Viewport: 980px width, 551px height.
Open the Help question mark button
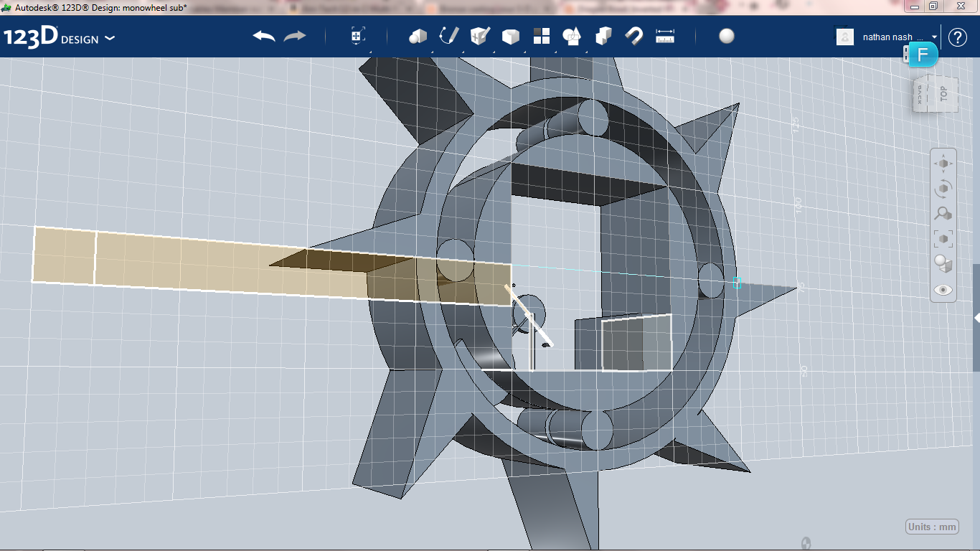[958, 37]
